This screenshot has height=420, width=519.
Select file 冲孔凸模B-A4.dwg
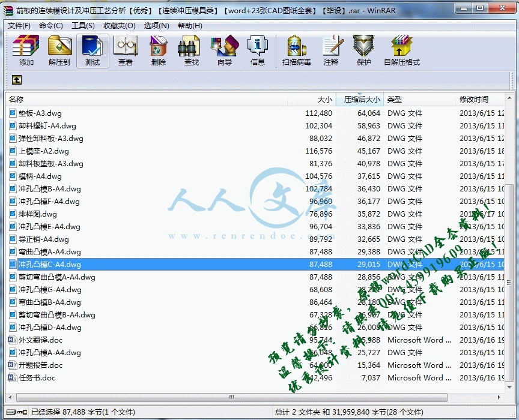[50, 188]
